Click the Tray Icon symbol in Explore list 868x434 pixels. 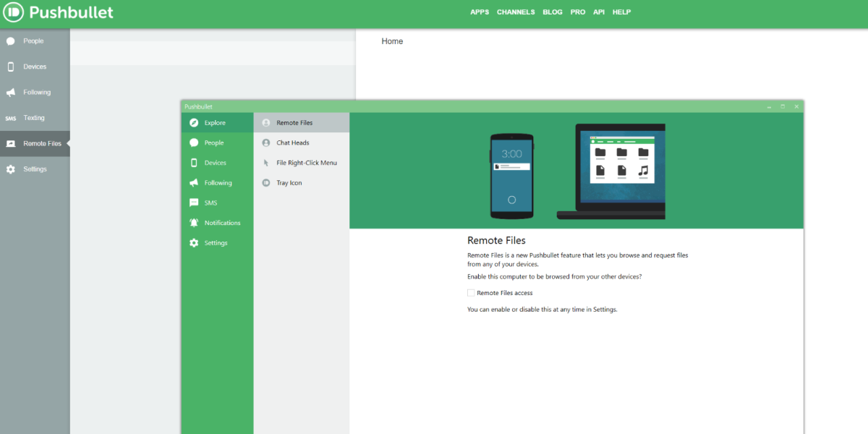tap(266, 183)
